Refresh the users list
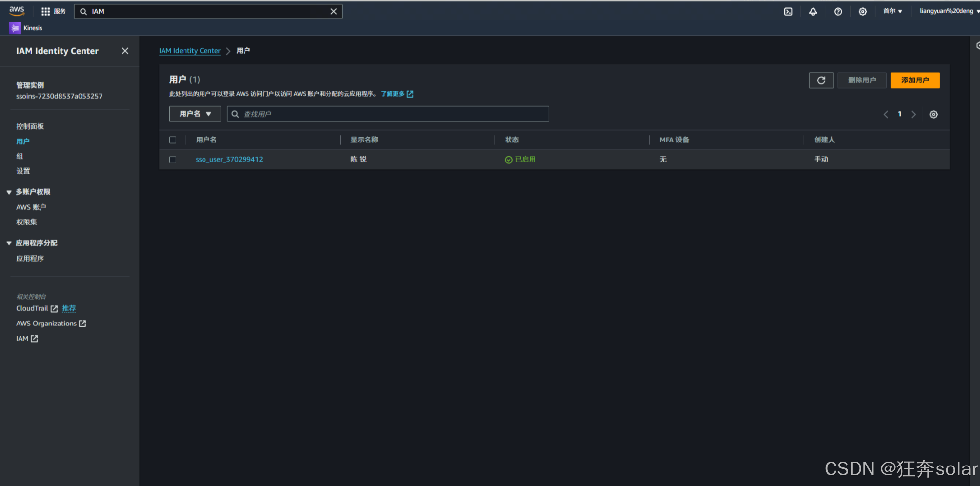 (x=821, y=81)
